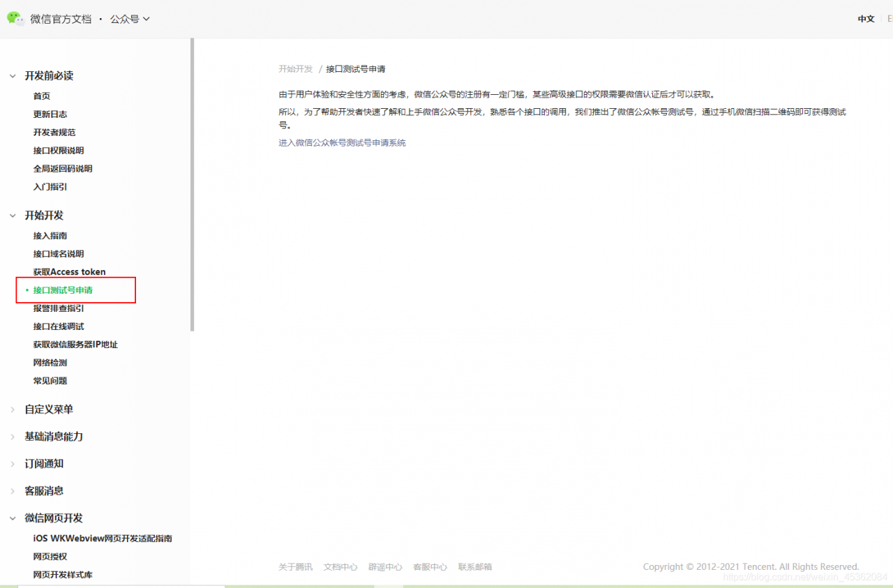Open 入门指引 page
Image resolution: width=893 pixels, height=588 pixels.
coord(50,187)
